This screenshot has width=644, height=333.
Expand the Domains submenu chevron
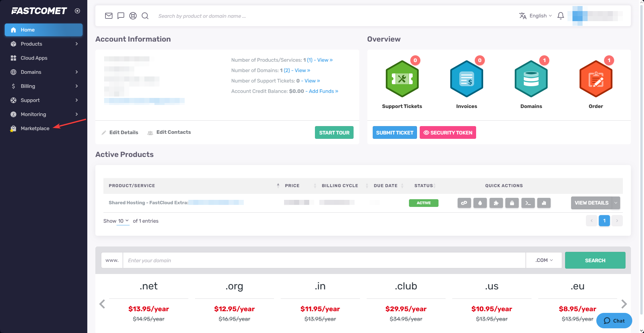click(x=77, y=72)
